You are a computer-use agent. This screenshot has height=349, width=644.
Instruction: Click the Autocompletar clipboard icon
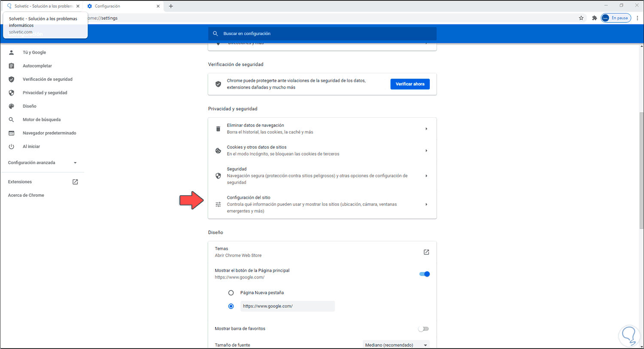[12, 66]
